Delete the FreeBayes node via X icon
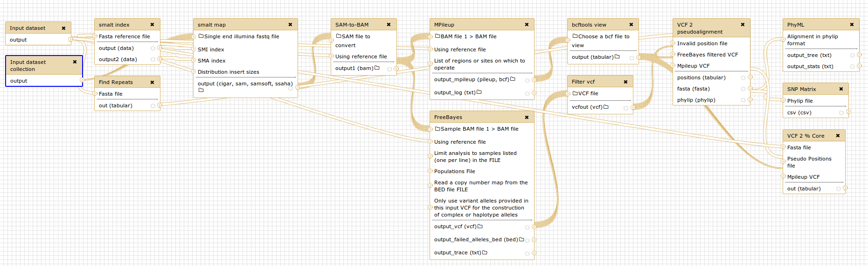This screenshot has width=868, height=266. pos(527,117)
